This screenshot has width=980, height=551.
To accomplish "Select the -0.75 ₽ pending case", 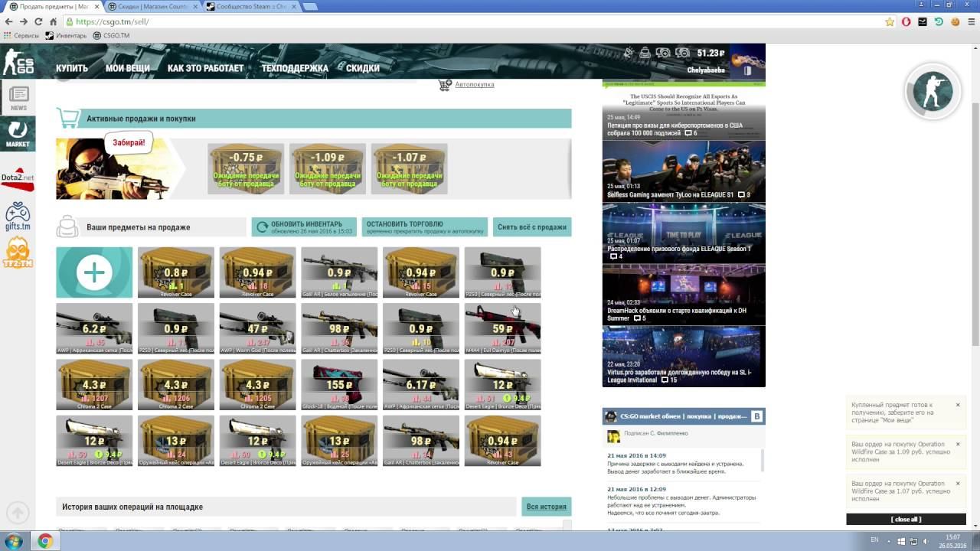I will [x=246, y=168].
